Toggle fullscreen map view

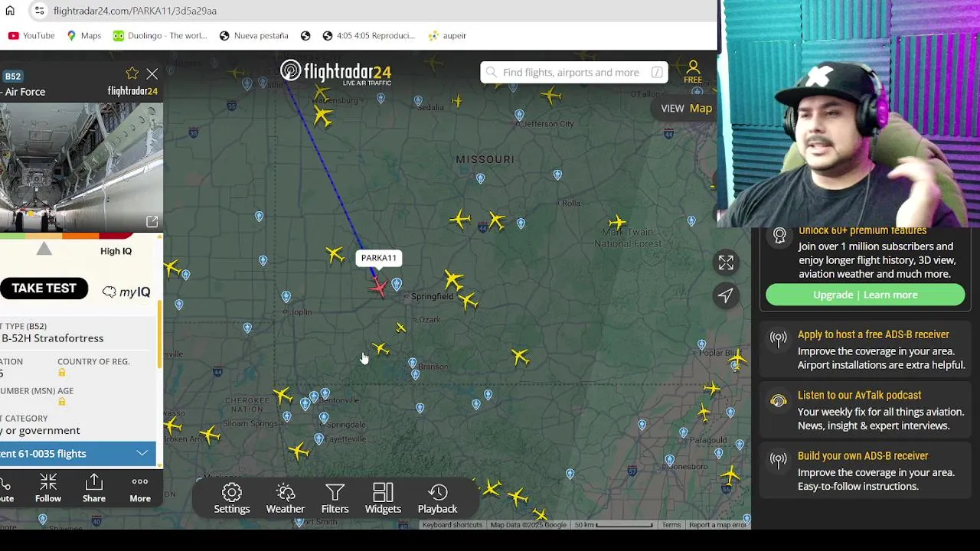pos(726,262)
